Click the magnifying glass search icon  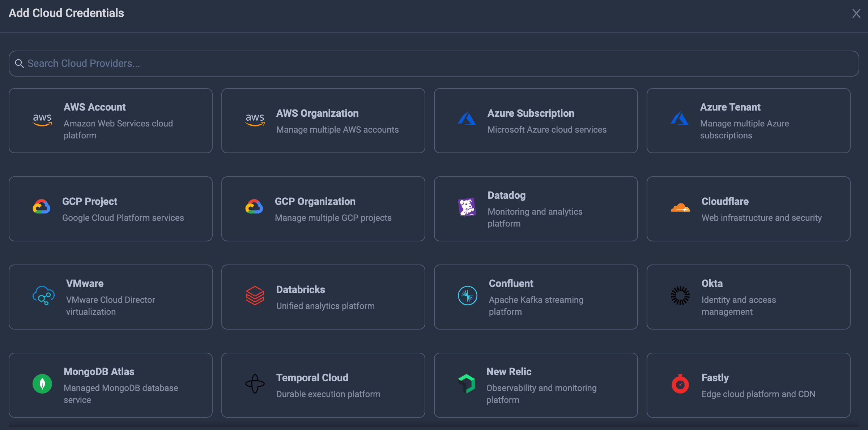click(x=19, y=64)
